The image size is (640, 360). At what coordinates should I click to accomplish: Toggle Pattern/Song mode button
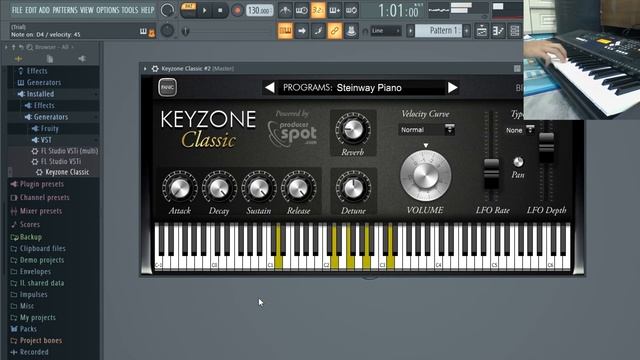[188, 10]
